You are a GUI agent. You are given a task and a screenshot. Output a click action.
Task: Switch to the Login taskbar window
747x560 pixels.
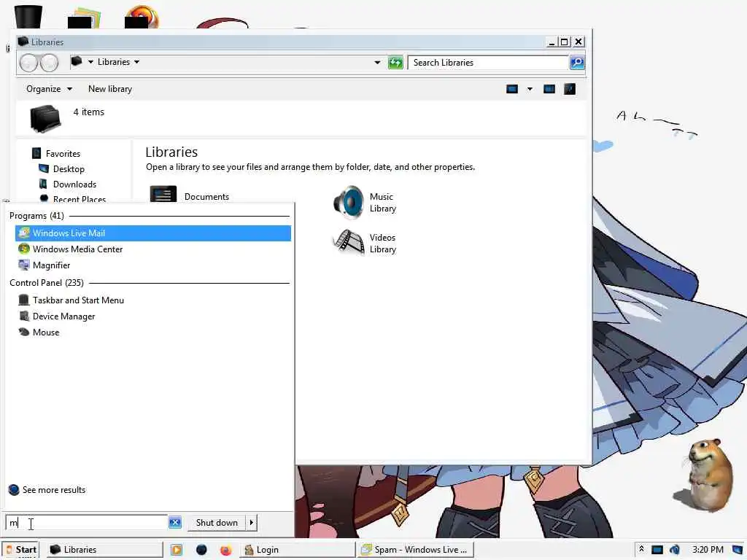[x=298, y=550]
